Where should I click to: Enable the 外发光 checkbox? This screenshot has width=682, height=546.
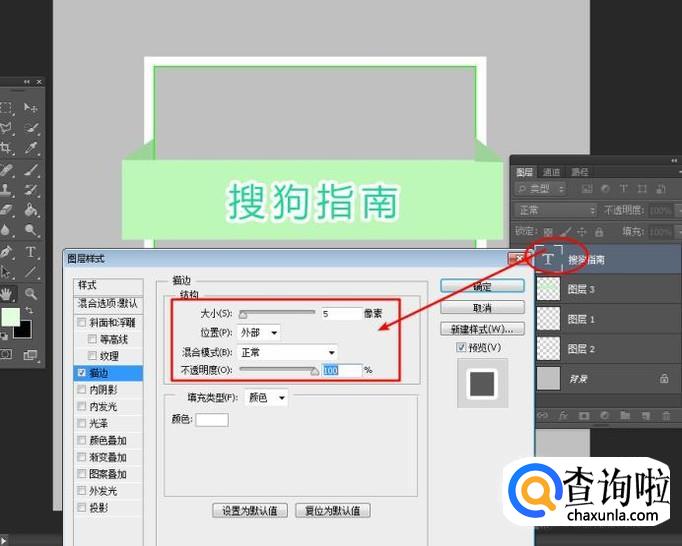[x=81, y=490]
